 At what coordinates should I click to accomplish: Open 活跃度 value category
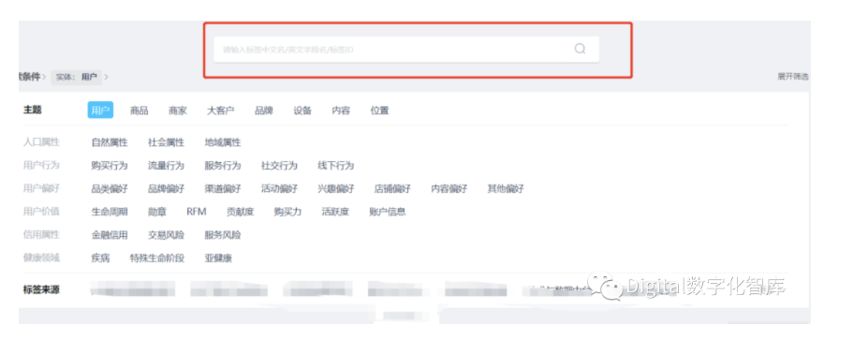335,212
